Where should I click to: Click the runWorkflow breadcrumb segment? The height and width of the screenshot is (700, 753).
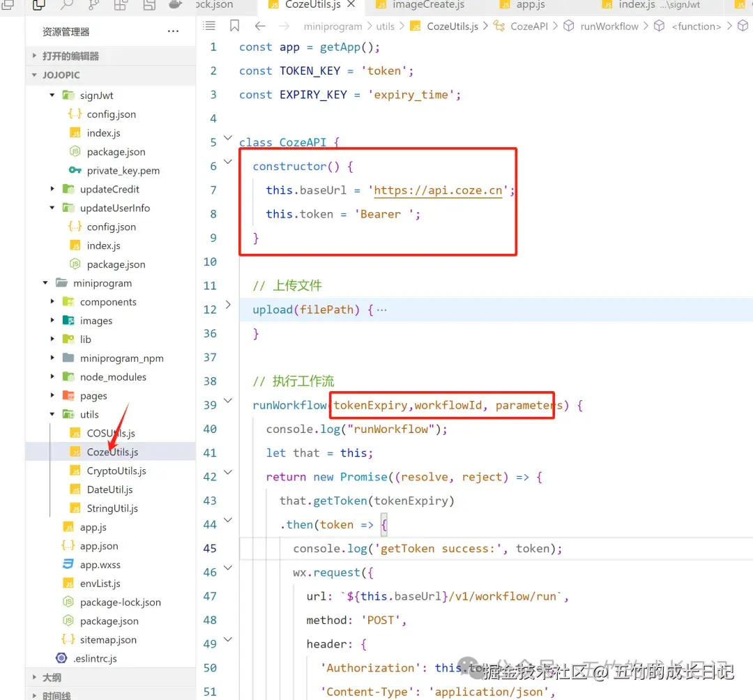point(609,26)
